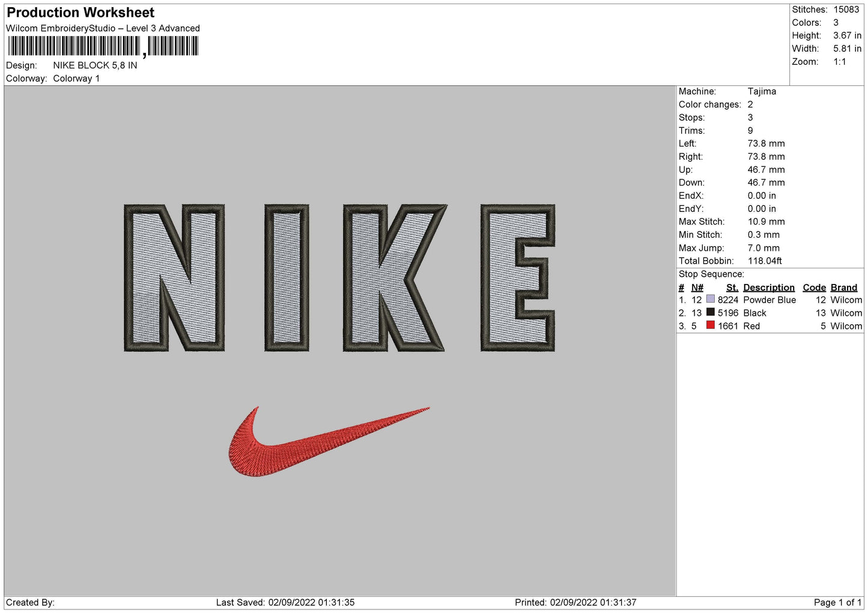Click the Black thread color swatch

[711, 312]
